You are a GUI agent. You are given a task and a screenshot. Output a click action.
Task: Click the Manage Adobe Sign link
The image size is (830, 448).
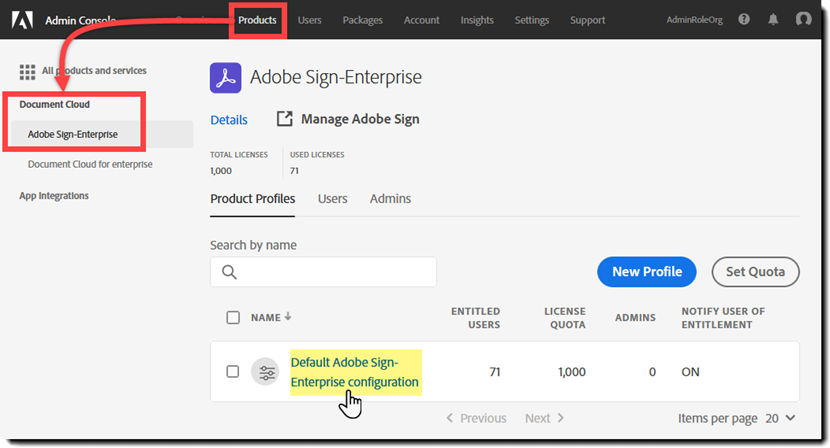[360, 119]
